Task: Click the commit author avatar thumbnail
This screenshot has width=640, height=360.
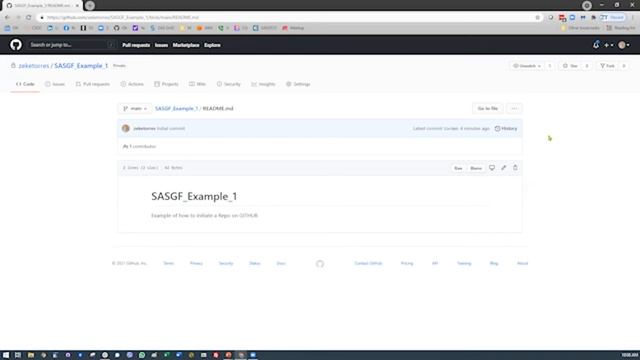Action: pyautogui.click(x=126, y=129)
